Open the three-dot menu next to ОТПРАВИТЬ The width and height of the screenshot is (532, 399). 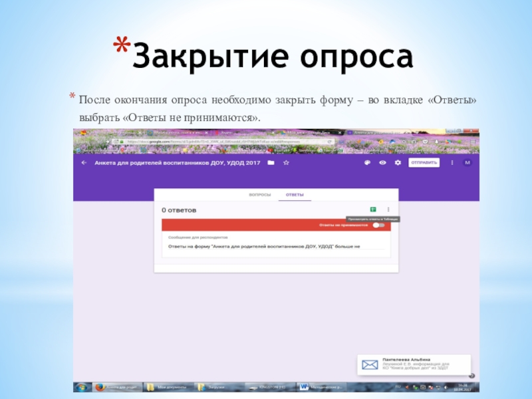tap(452, 163)
